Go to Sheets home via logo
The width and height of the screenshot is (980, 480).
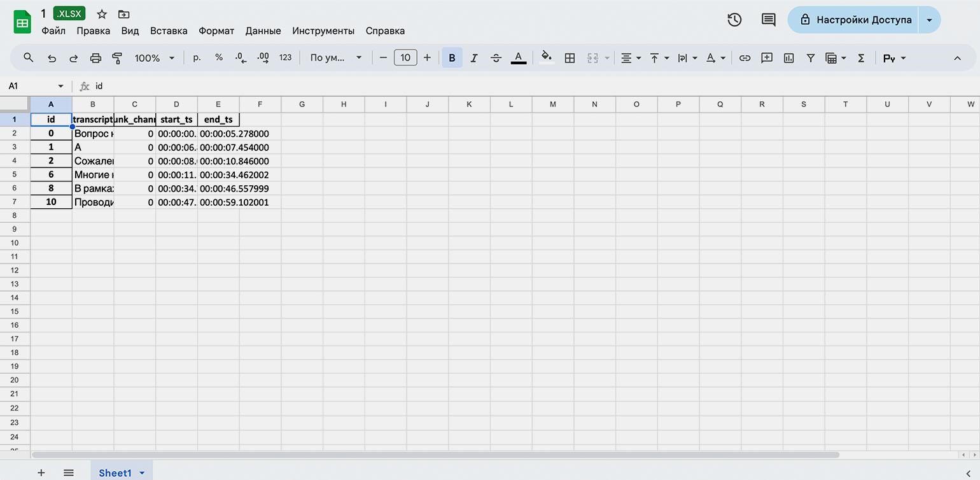click(22, 22)
